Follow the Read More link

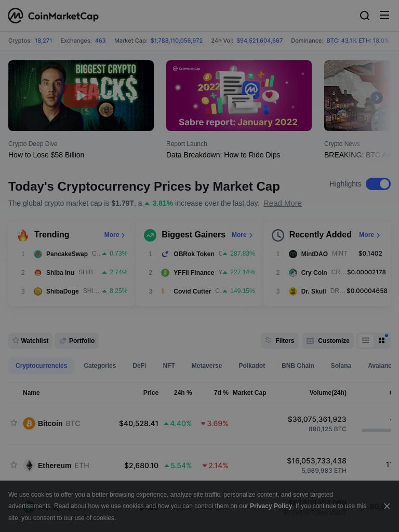(x=282, y=203)
